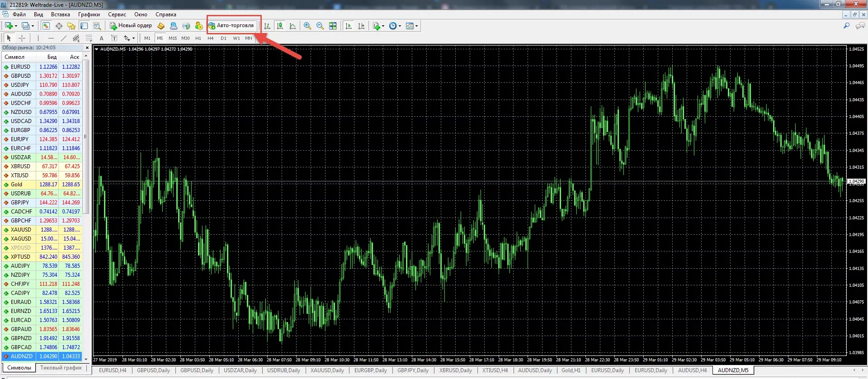Select the EURUSD row in Market Watch

[42, 67]
